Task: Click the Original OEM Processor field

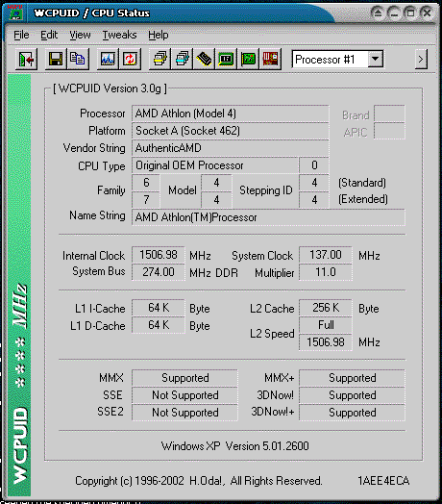Action: 215,165
